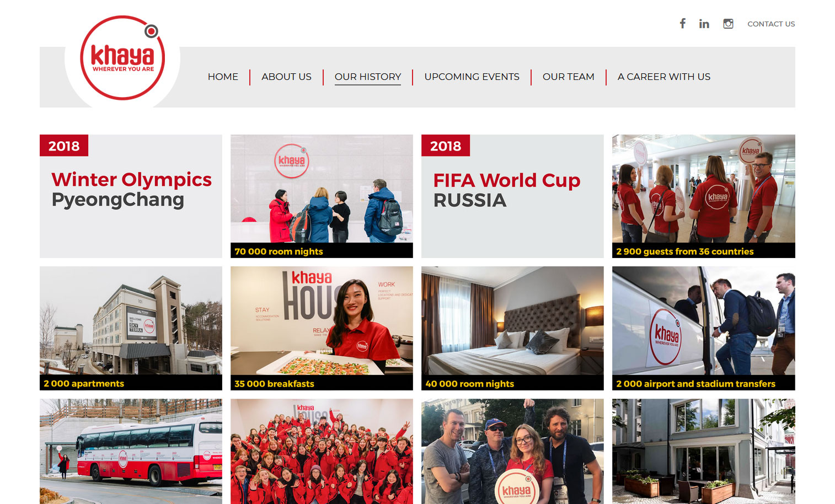This screenshot has height=504, width=835.
Task: Select Our History in the navigation
Action: [368, 77]
